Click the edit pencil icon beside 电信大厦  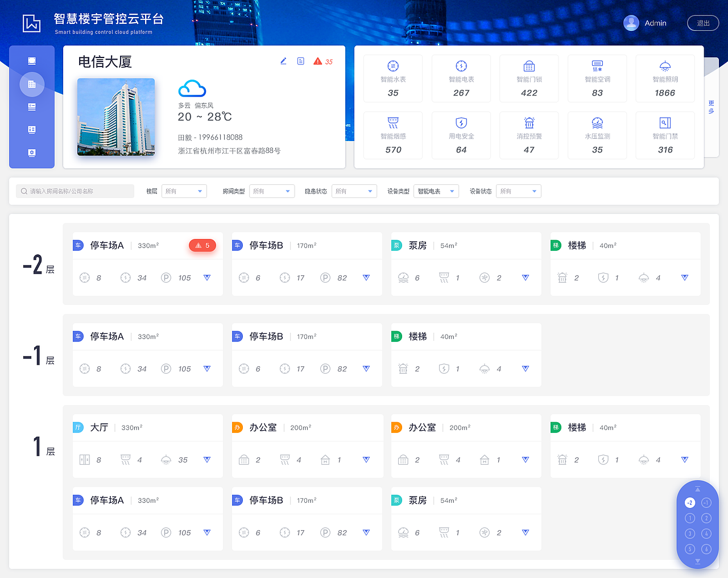[283, 61]
